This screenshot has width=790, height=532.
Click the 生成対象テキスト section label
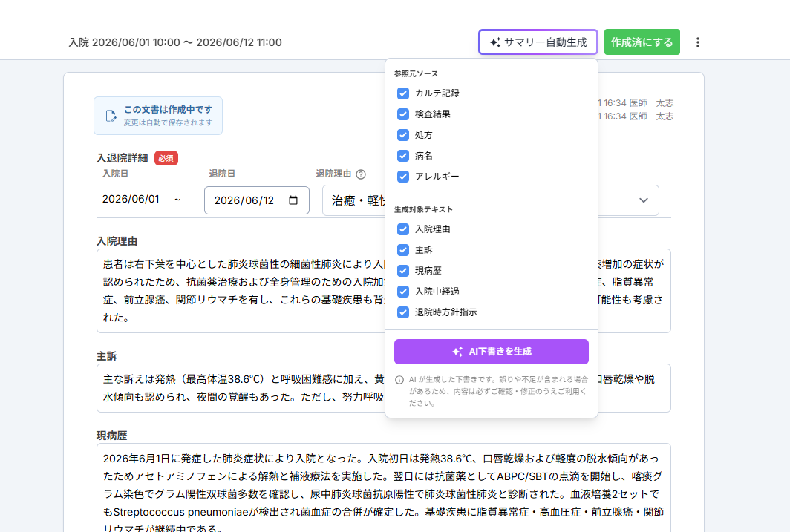[423, 209]
